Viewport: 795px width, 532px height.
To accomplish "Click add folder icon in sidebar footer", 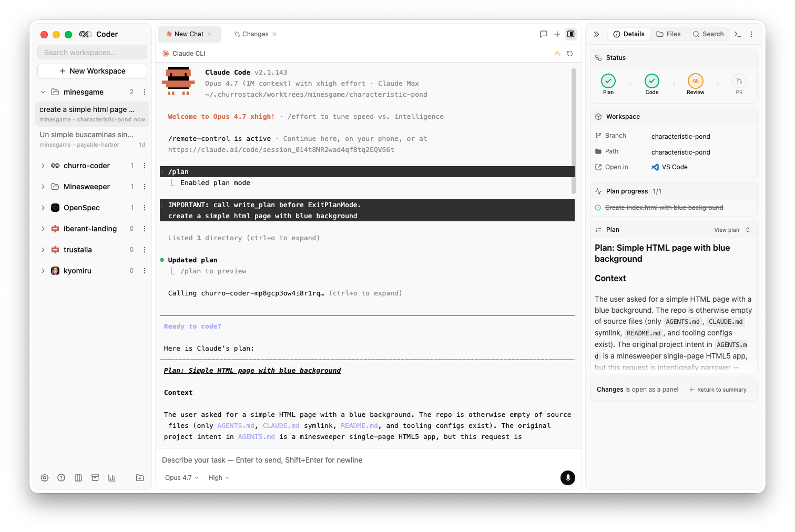I will (x=140, y=478).
